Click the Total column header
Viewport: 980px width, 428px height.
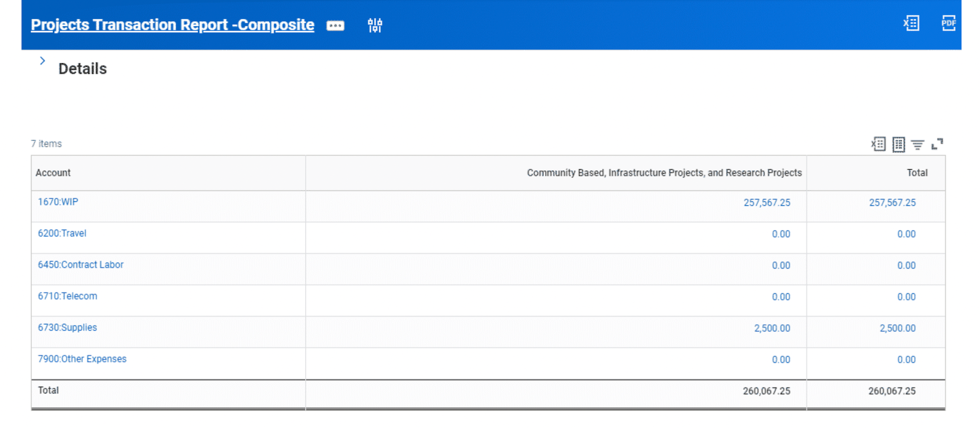(917, 173)
